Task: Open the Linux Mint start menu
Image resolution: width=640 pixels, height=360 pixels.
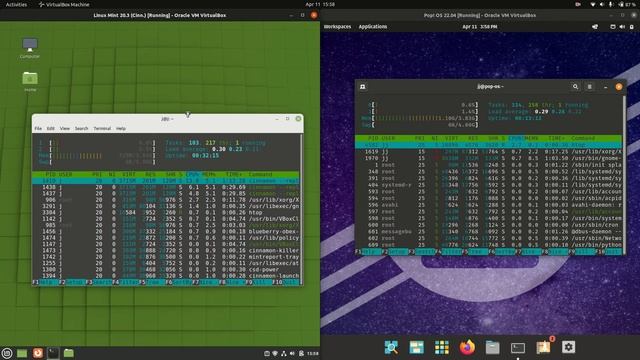Action: 7,353
